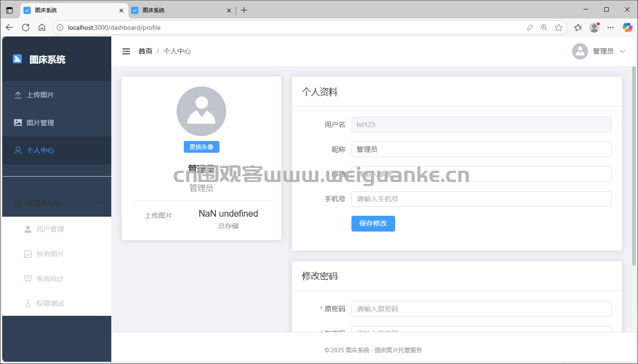The width and height of the screenshot is (638, 364).
Task: Click the zoom magnifier icon in address bar
Action: [x=544, y=27]
